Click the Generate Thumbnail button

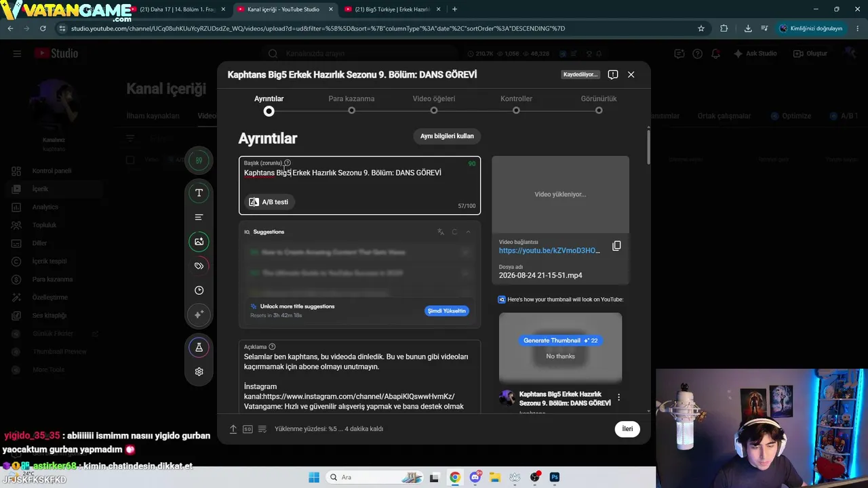click(x=561, y=340)
